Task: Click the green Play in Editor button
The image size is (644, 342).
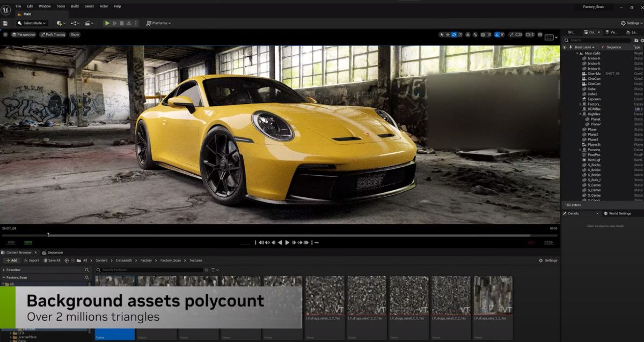Action: 107,23
